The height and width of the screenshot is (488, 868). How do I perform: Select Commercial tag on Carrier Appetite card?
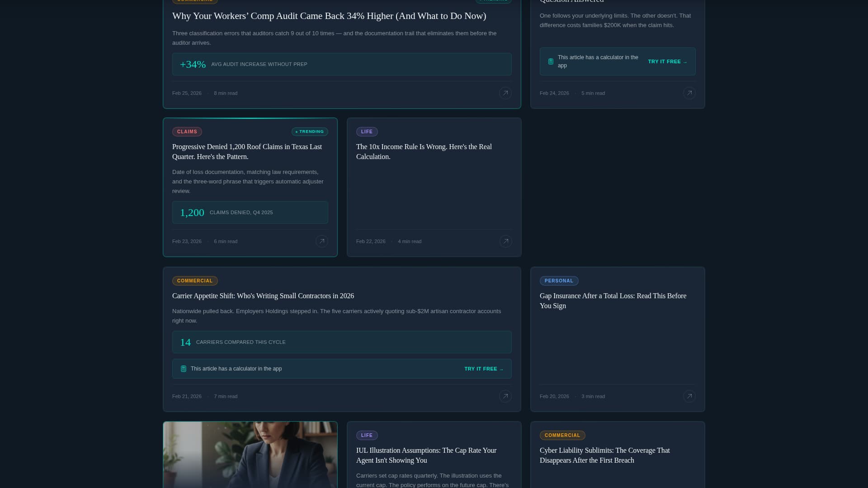(x=195, y=281)
